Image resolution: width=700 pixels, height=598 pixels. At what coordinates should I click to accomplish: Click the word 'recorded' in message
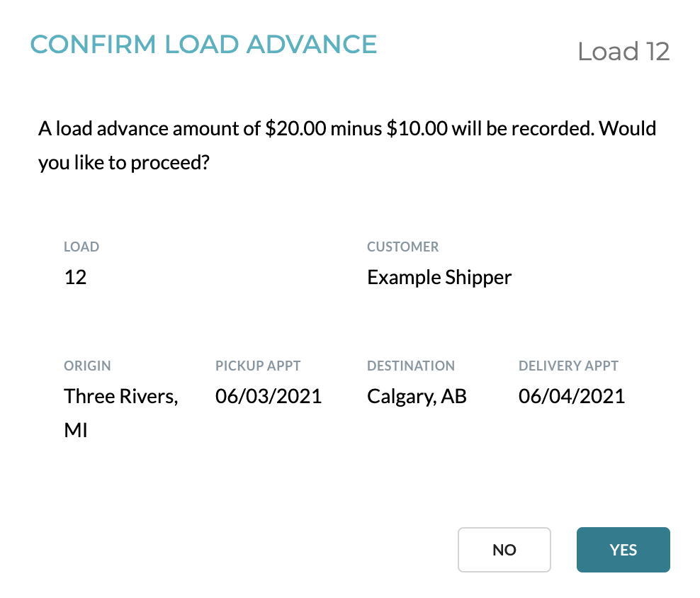pyautogui.click(x=553, y=129)
